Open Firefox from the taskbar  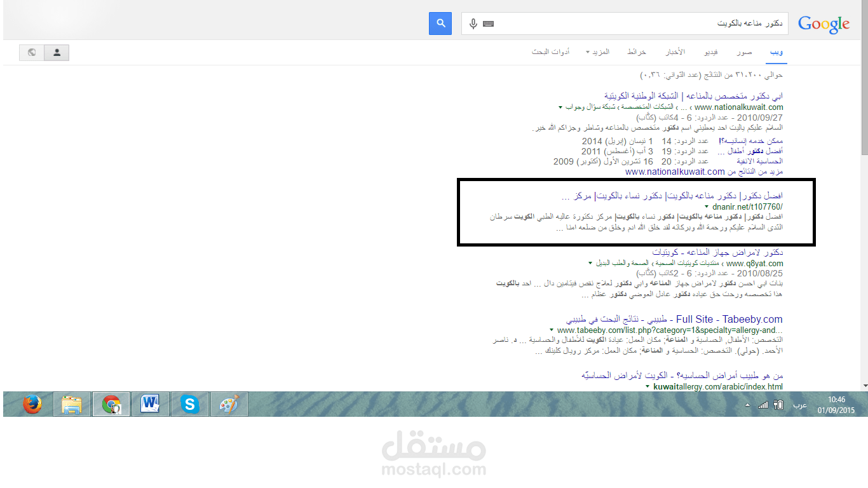tap(32, 404)
